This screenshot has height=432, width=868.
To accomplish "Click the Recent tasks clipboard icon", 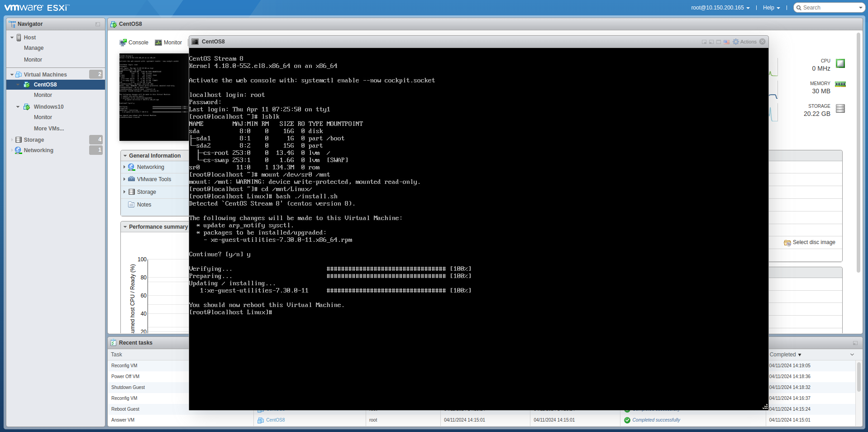I will click(x=114, y=343).
